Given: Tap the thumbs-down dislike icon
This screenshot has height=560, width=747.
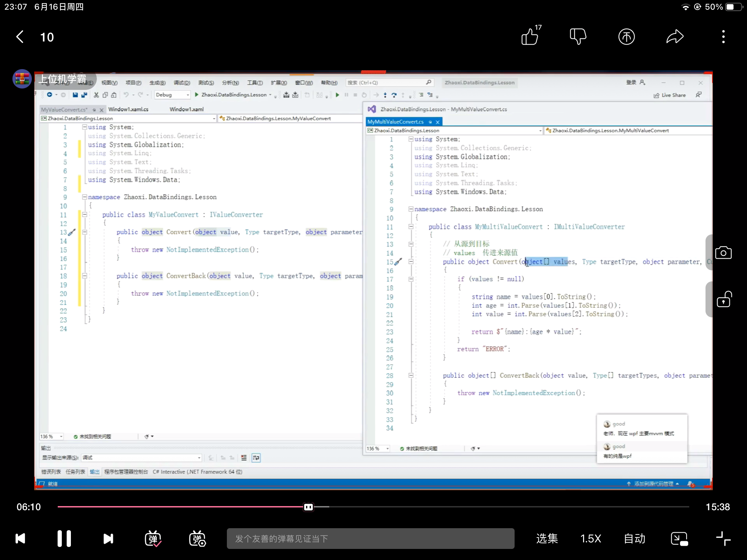Looking at the screenshot, I should [578, 37].
